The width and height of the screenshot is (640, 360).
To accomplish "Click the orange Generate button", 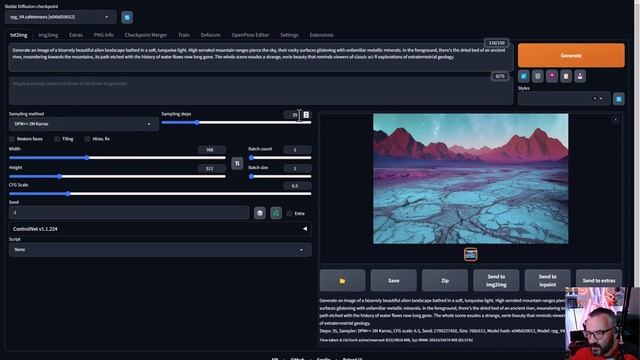I will click(571, 56).
